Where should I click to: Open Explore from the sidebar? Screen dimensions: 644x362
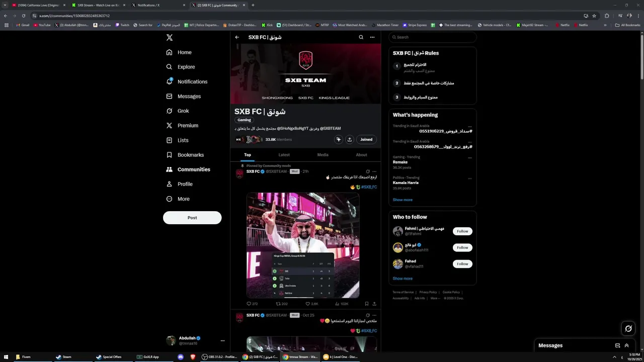click(x=180, y=67)
